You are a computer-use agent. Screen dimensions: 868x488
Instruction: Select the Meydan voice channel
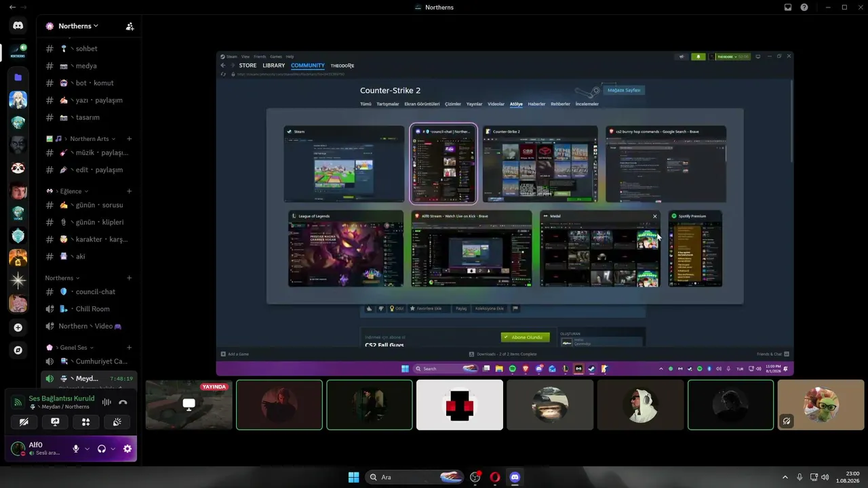click(x=89, y=378)
